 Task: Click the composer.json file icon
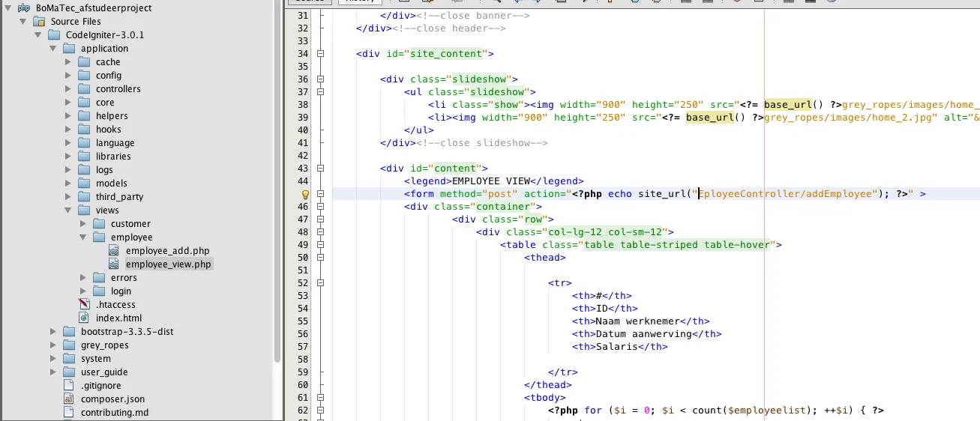(x=69, y=399)
